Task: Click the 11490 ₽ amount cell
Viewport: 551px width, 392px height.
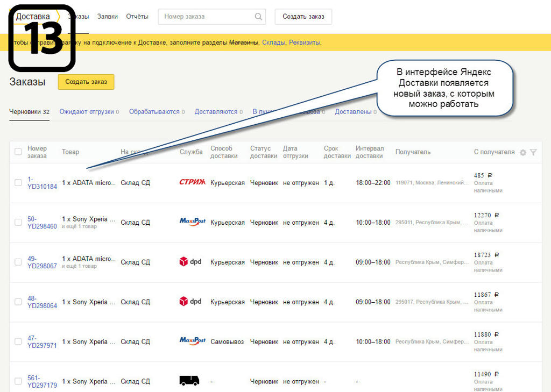Action: point(486,374)
